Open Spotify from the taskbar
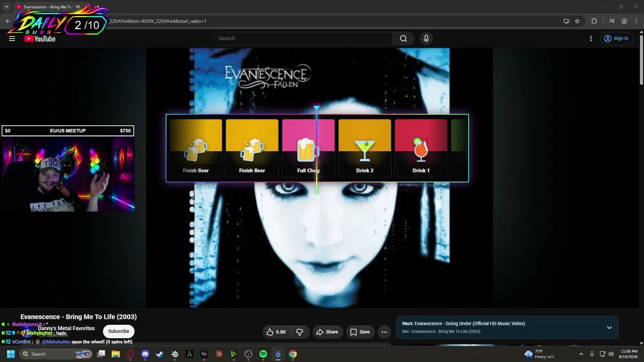The image size is (644, 362). click(263, 354)
